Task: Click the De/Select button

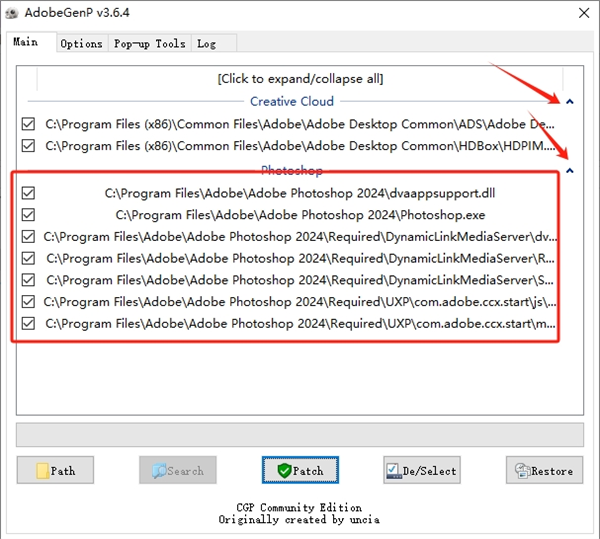Action: tap(422, 470)
